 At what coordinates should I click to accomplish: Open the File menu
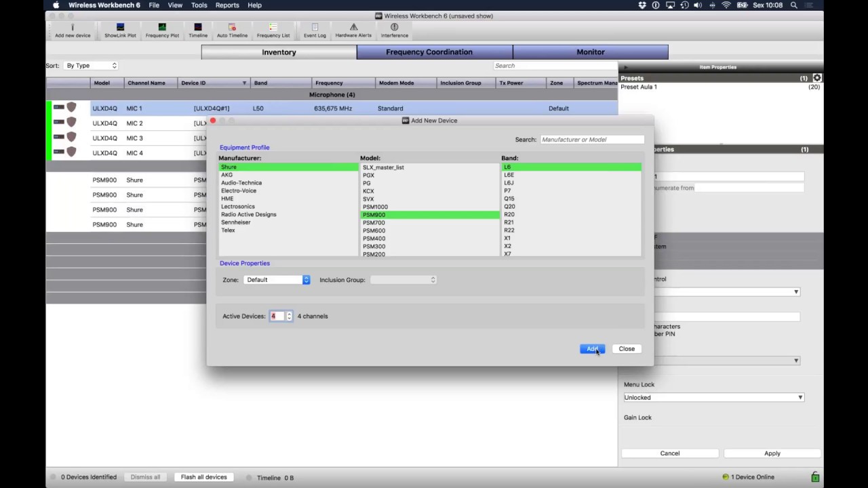coord(154,5)
